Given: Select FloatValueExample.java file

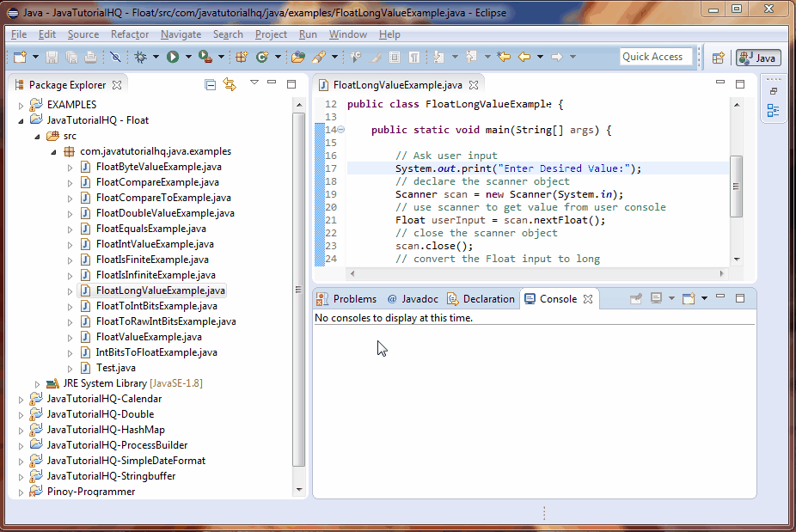Looking at the screenshot, I should click(x=149, y=337).
